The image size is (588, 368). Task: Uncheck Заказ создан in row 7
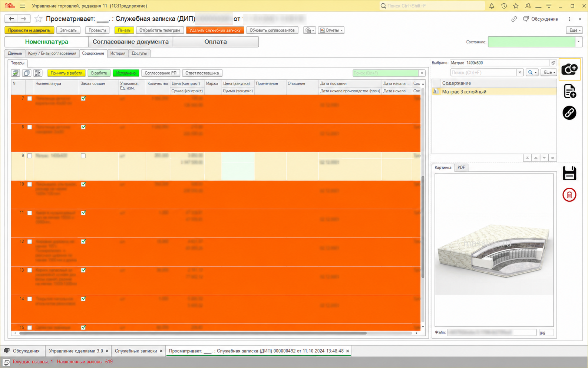pos(83,99)
